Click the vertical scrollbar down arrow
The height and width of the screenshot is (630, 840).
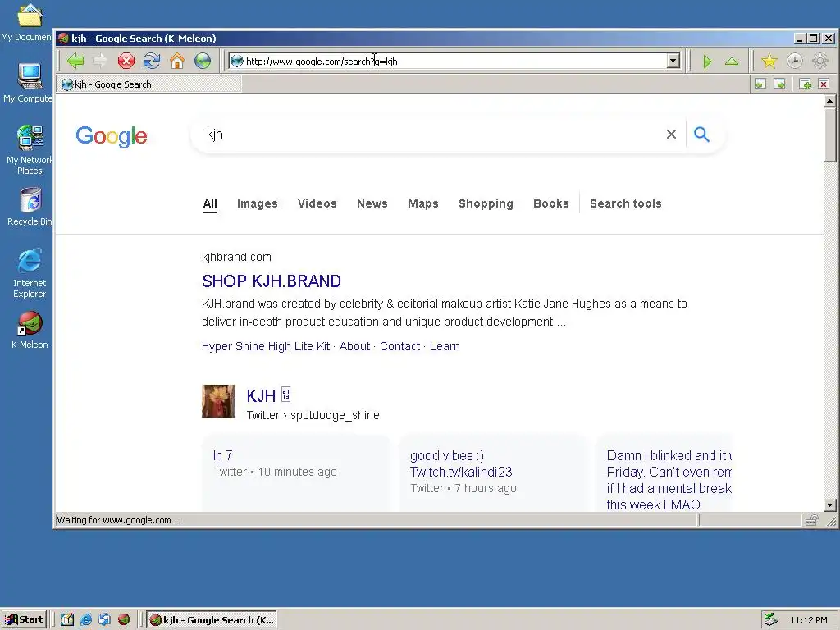830,504
